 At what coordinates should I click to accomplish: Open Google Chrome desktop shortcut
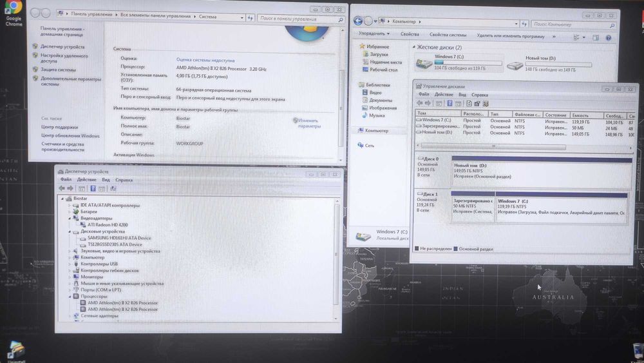(14, 13)
